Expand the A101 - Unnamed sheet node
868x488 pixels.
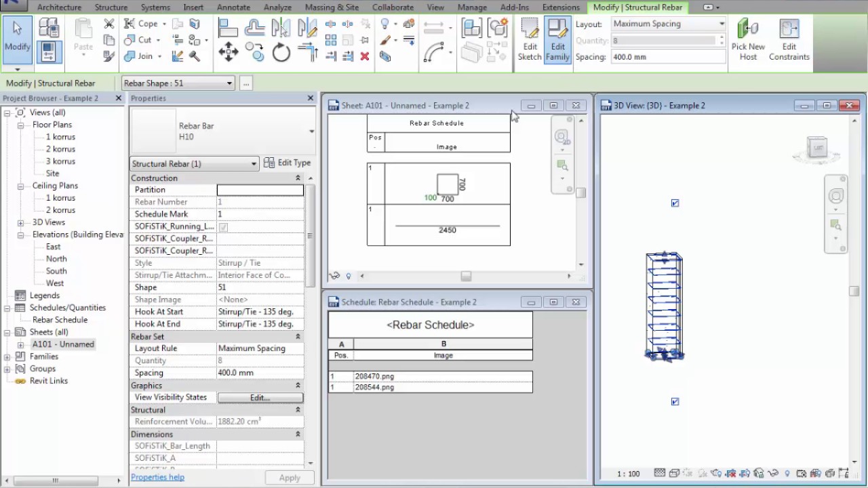(20, 344)
